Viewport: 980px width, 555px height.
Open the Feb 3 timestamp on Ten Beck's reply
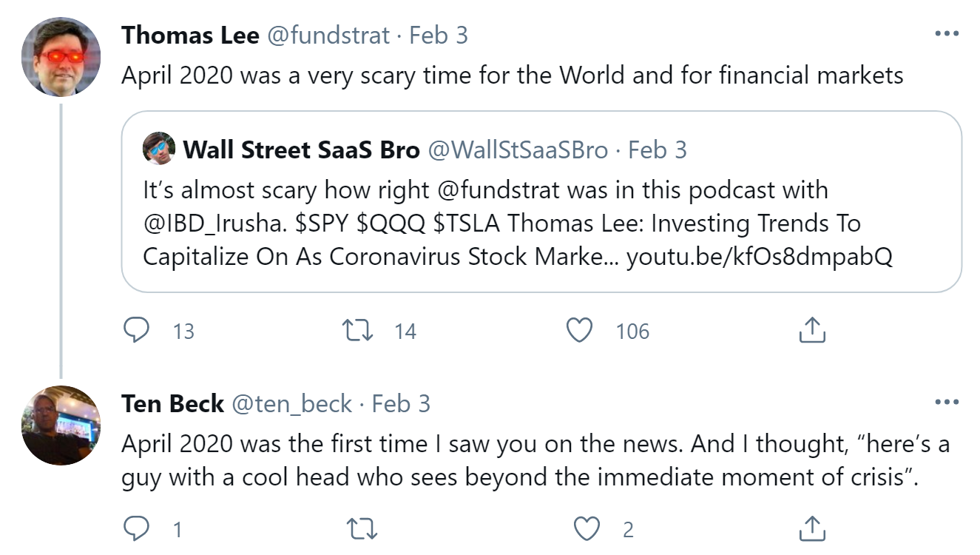(x=400, y=404)
